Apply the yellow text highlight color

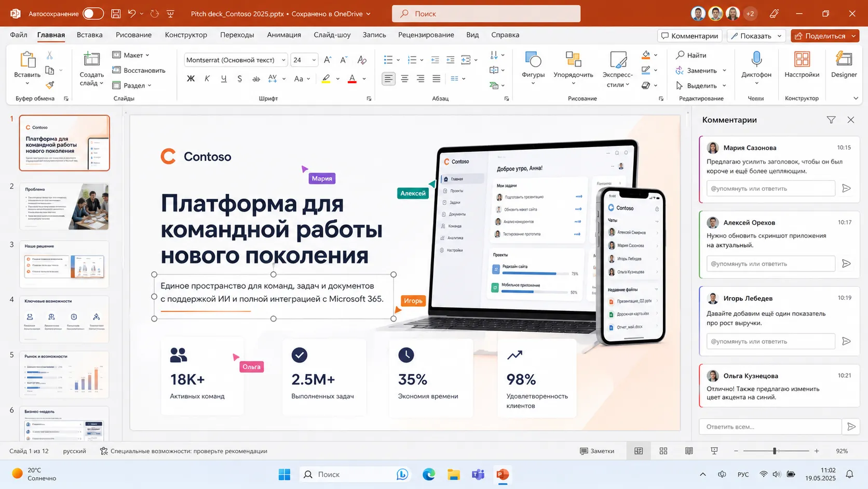[x=325, y=79]
